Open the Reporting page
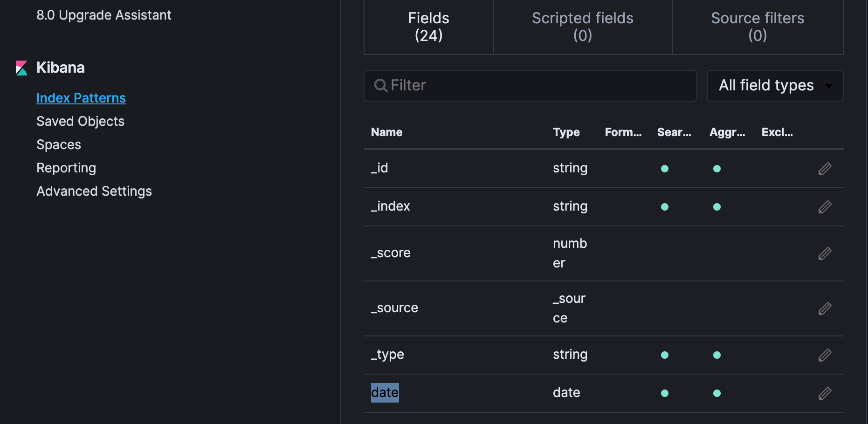 point(66,168)
